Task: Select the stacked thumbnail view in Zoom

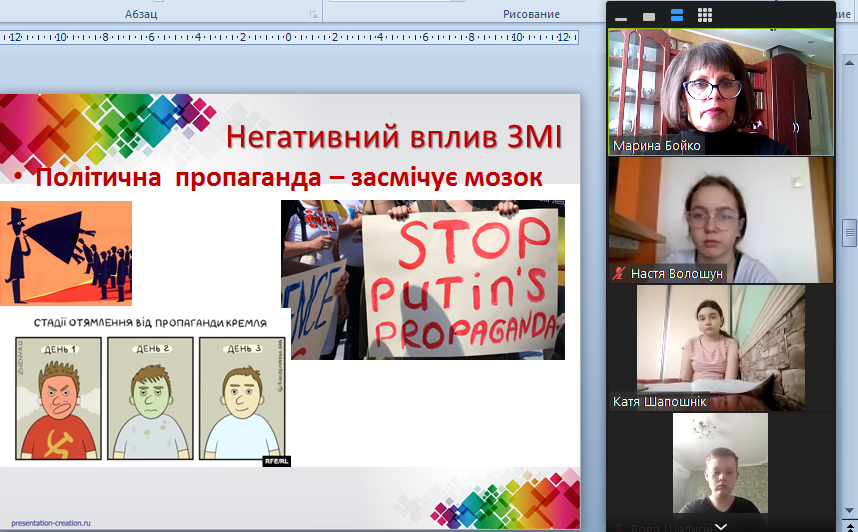Action: click(x=677, y=16)
